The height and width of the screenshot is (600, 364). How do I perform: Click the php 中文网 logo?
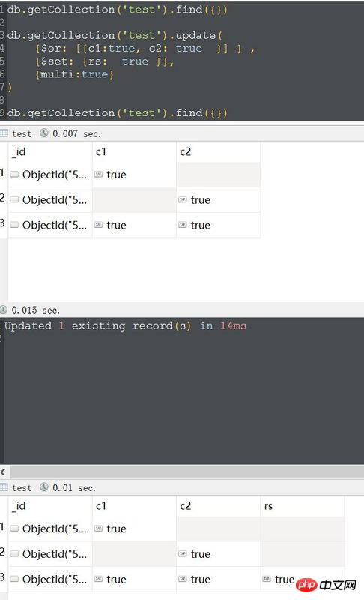tap(326, 585)
